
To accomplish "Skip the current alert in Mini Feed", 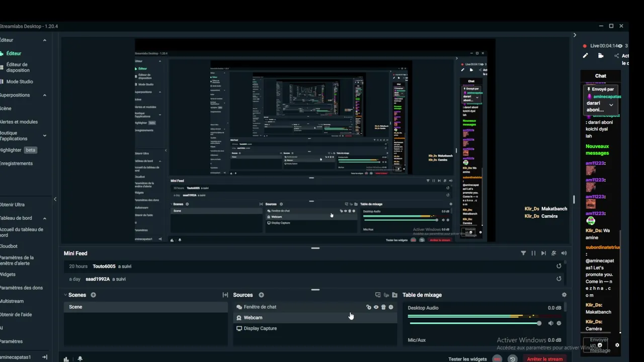I will pos(543,253).
